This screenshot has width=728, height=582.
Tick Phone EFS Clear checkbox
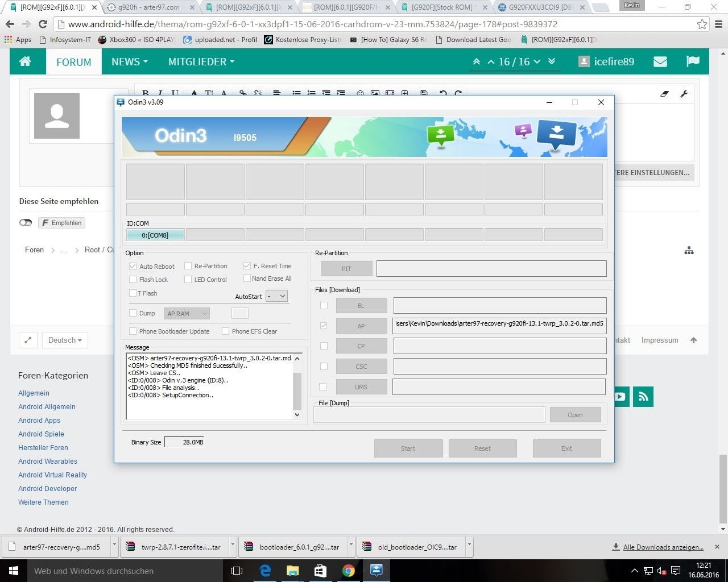tap(225, 331)
